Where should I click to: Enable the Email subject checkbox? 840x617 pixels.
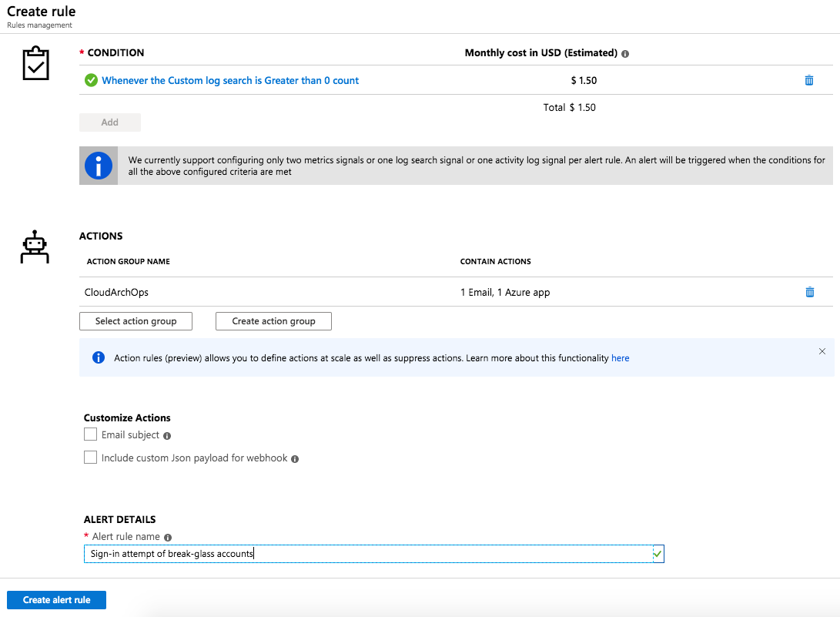click(x=91, y=435)
